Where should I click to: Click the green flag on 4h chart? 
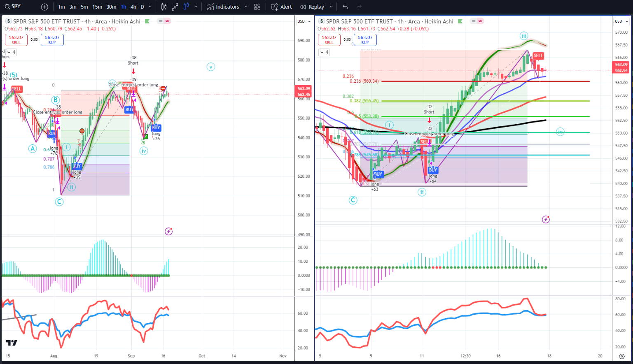click(147, 21)
